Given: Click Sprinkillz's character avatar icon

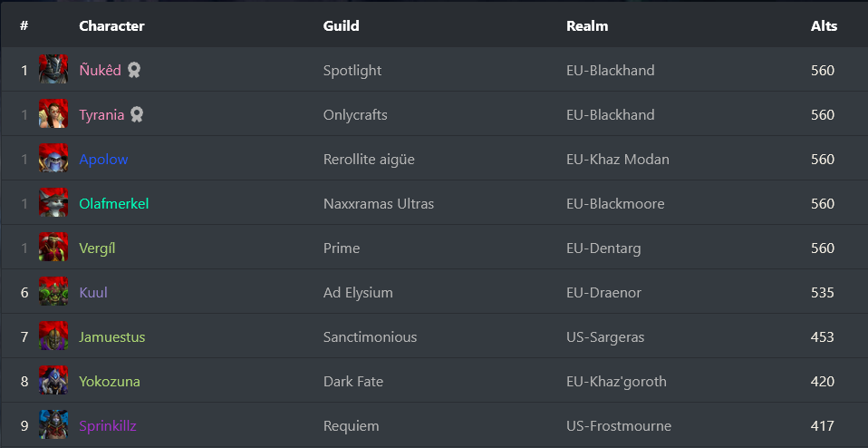Looking at the screenshot, I should pos(53,425).
